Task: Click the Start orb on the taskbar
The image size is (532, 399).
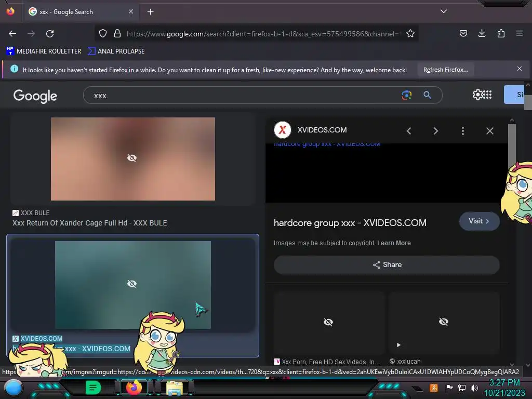Action: pyautogui.click(x=13, y=388)
